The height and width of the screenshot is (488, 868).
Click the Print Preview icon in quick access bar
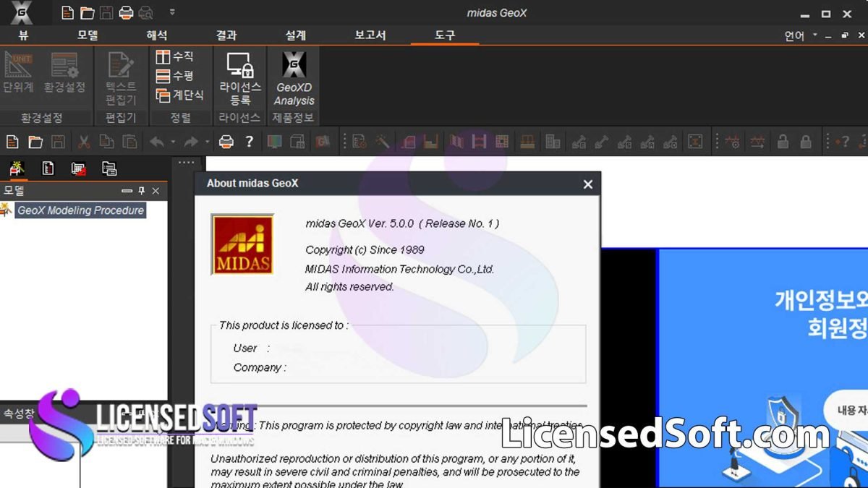coord(145,12)
